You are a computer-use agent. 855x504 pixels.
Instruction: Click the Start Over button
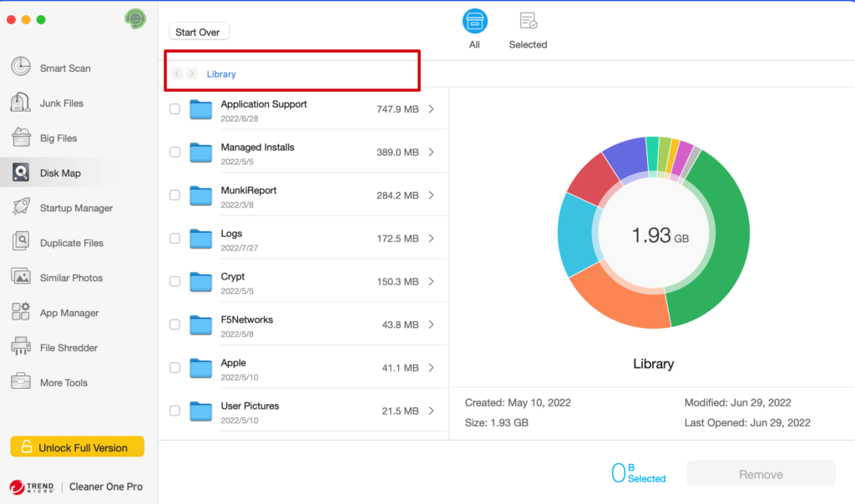199,32
